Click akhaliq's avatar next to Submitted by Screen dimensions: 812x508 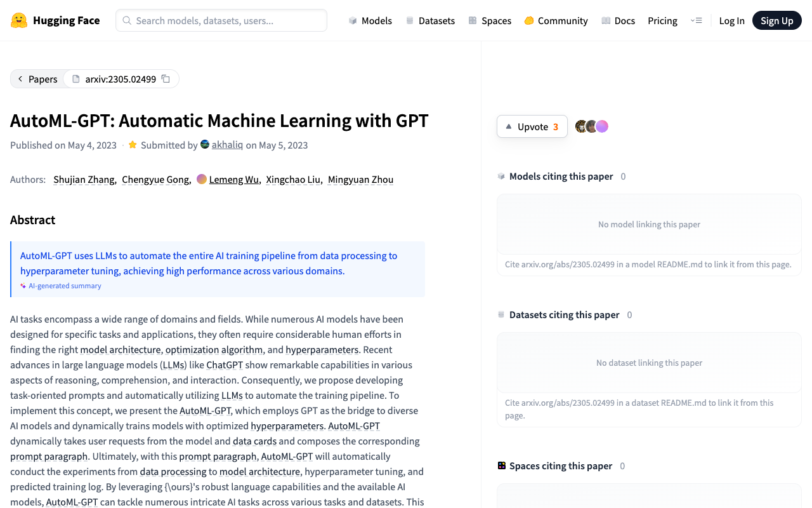click(x=205, y=144)
